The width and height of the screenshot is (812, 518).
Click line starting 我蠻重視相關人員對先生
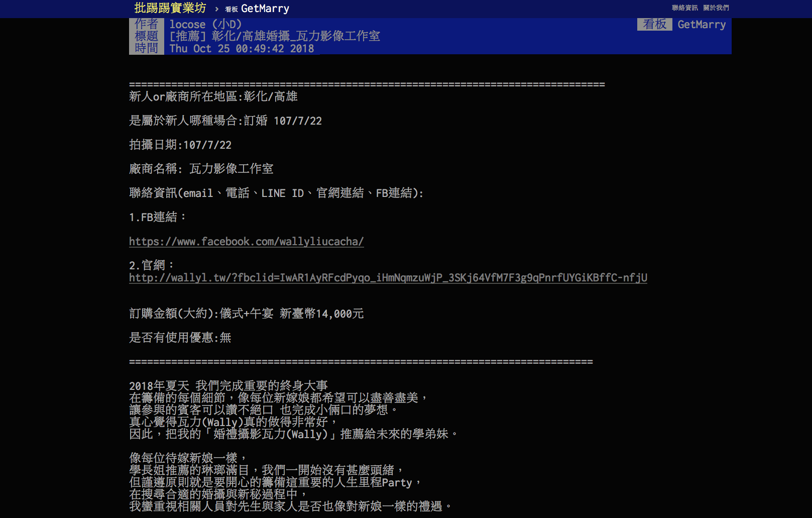[291, 506]
